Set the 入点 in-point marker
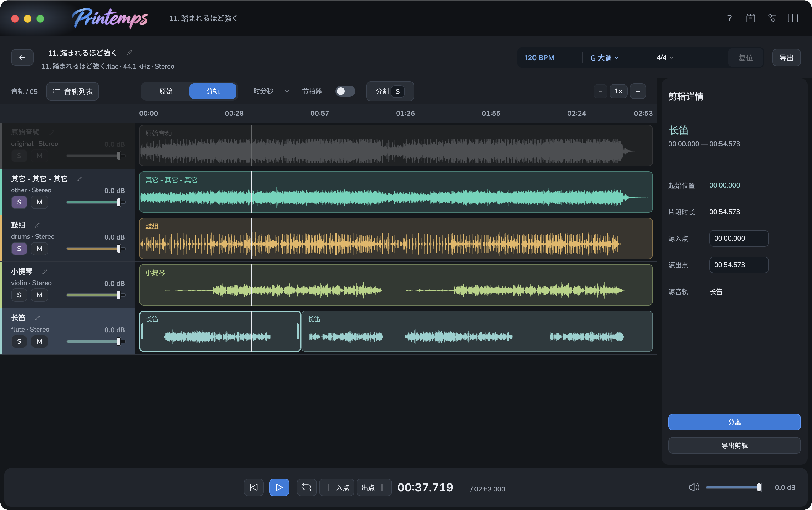Image resolution: width=812 pixels, height=510 pixels. 336,487
